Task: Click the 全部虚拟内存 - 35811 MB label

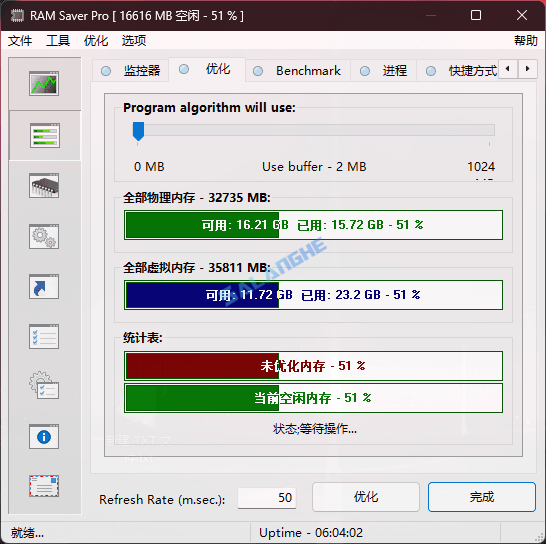Action: pos(197,268)
